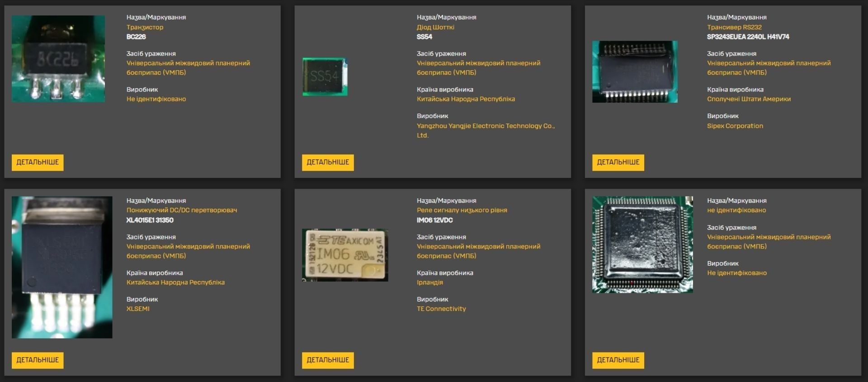The width and height of the screenshot is (868, 382).
Task: Click the XLSEMI converter chip photo
Action: [x=62, y=267]
